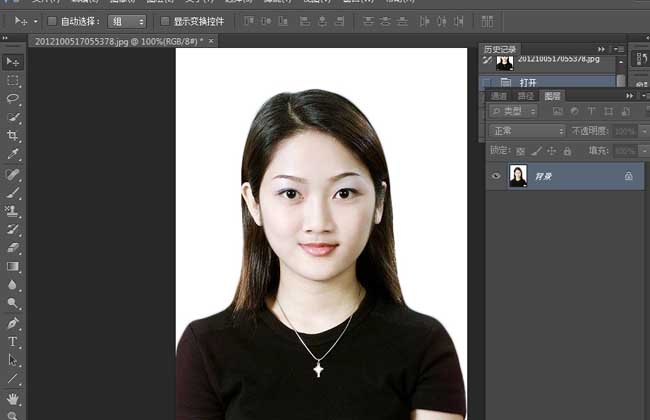The height and width of the screenshot is (420, 650).
Task: Select the Lasso tool
Action: point(13,99)
